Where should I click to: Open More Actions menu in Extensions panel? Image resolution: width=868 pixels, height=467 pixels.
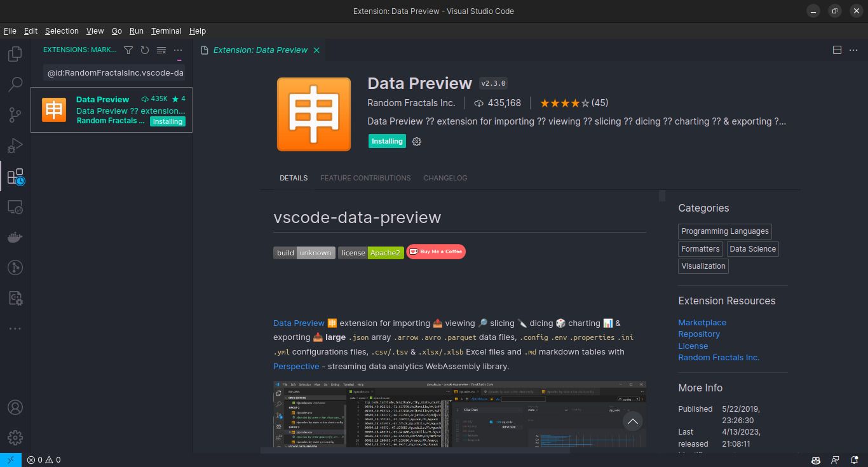(x=178, y=50)
